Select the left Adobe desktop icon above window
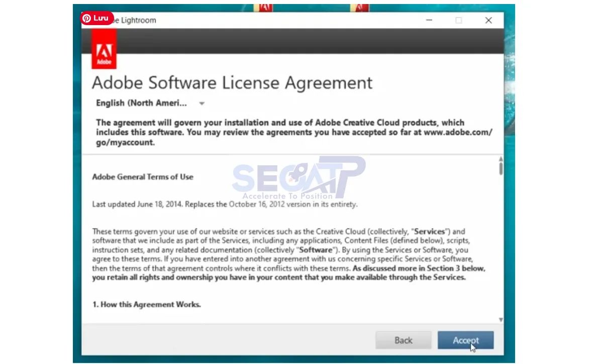Viewport: 598px width, 364px height. click(263, 8)
